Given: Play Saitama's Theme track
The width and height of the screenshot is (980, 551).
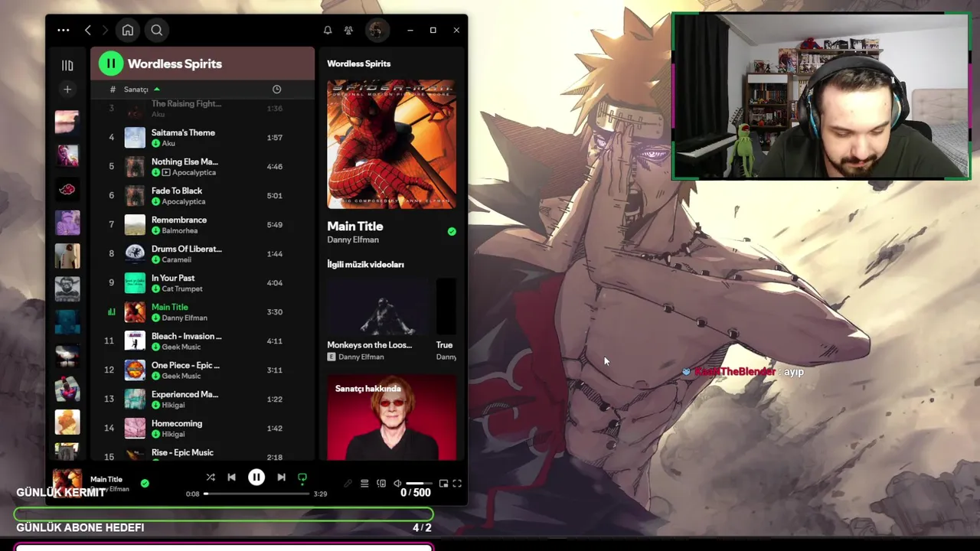Looking at the screenshot, I should pyautogui.click(x=203, y=138).
